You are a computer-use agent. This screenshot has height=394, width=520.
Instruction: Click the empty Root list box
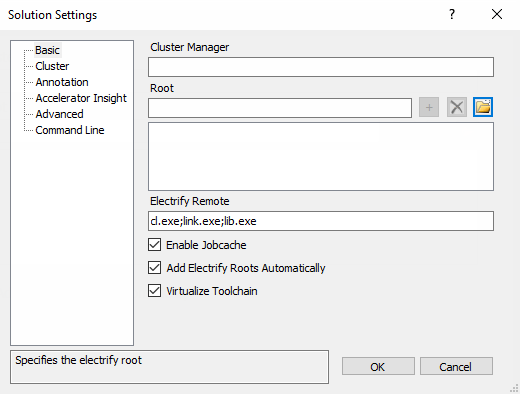coord(321,157)
